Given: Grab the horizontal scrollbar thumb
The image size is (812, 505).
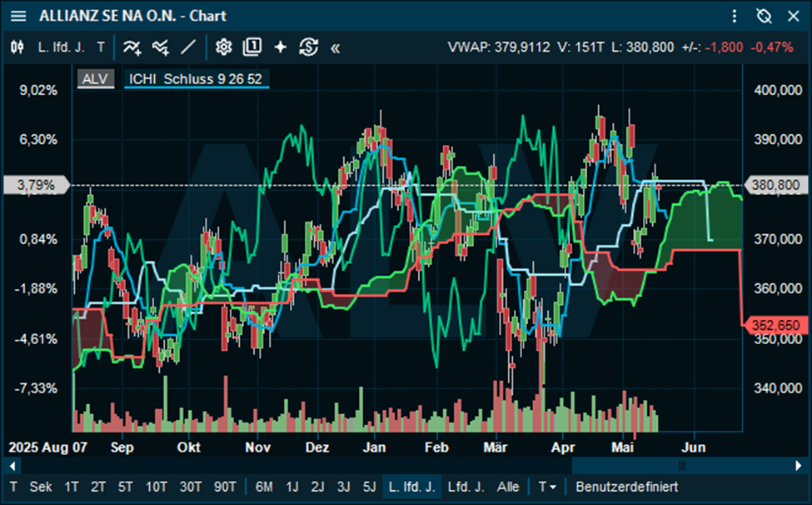Looking at the screenshot, I should pyautogui.click(x=681, y=466).
